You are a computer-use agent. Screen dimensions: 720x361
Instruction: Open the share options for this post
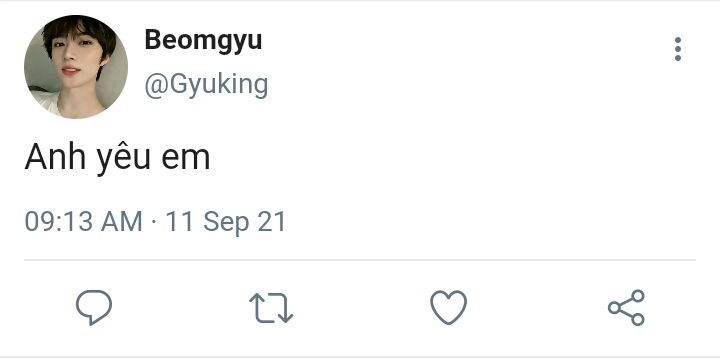tap(626, 307)
